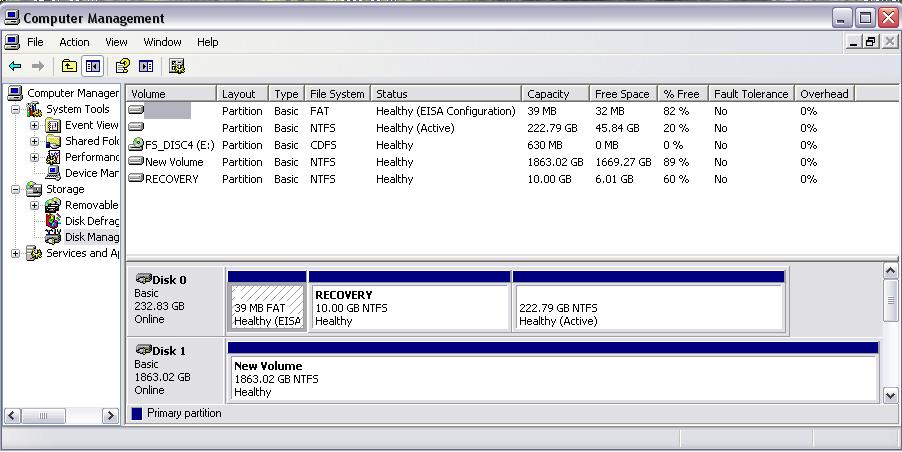Sort by the Fault Tolerance column header

pos(751,94)
